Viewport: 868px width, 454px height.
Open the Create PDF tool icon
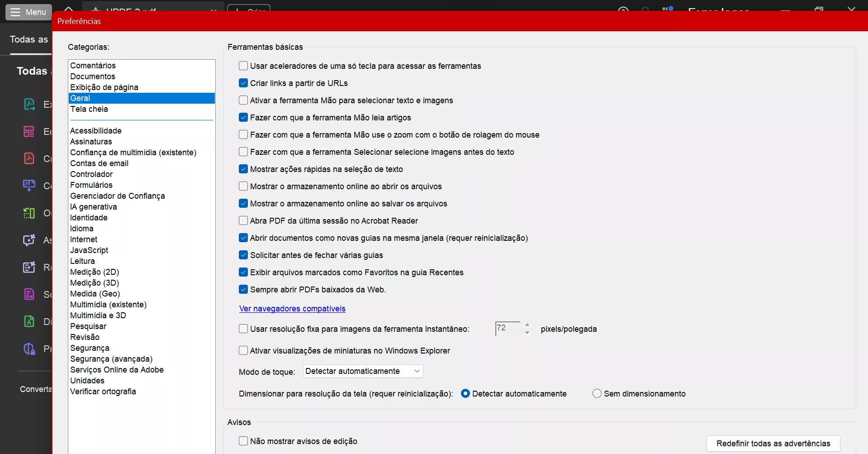tap(29, 158)
